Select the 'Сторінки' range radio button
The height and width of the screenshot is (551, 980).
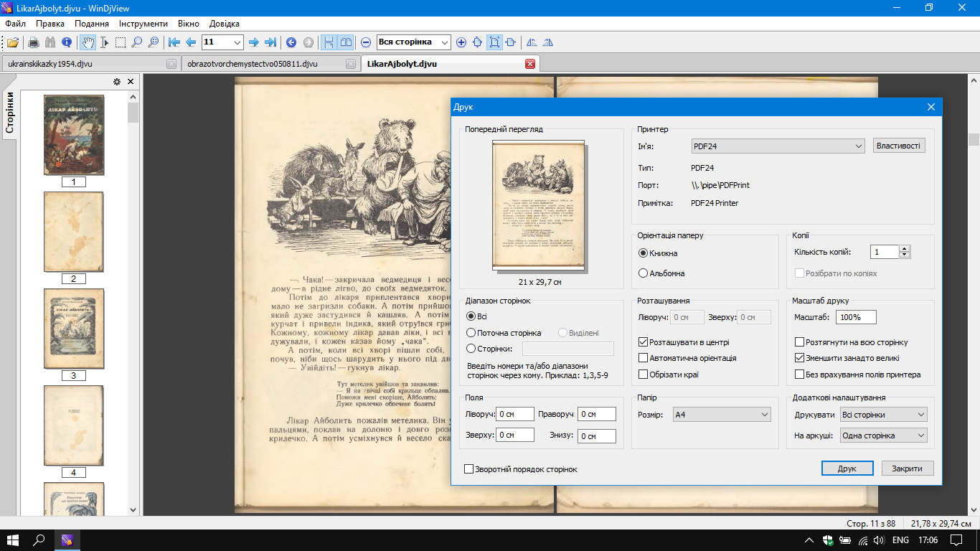click(471, 349)
